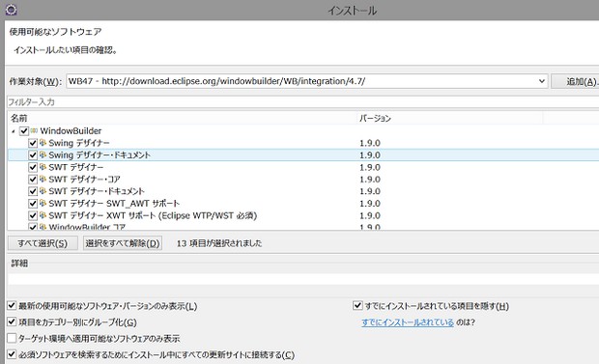The height and width of the screenshot is (364, 599).
Task: Click the 名前 column header
Action: pos(183,118)
